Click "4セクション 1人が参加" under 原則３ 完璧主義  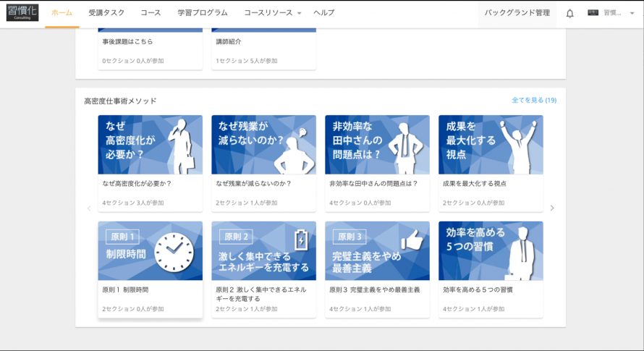360,309
